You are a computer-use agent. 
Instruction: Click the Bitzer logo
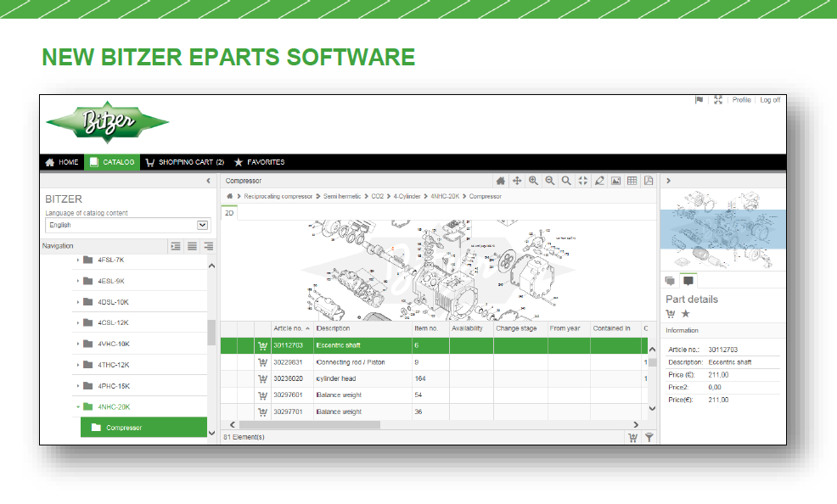(x=108, y=122)
